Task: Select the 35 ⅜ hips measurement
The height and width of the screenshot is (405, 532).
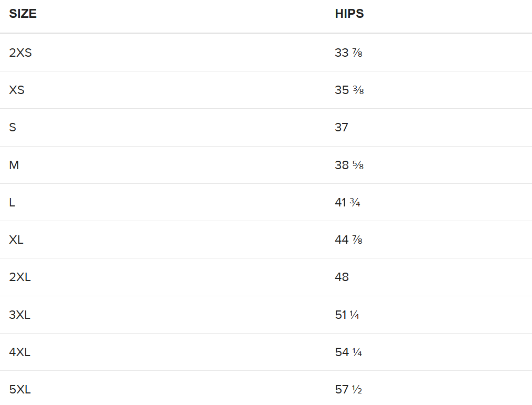Action: pyautogui.click(x=349, y=90)
